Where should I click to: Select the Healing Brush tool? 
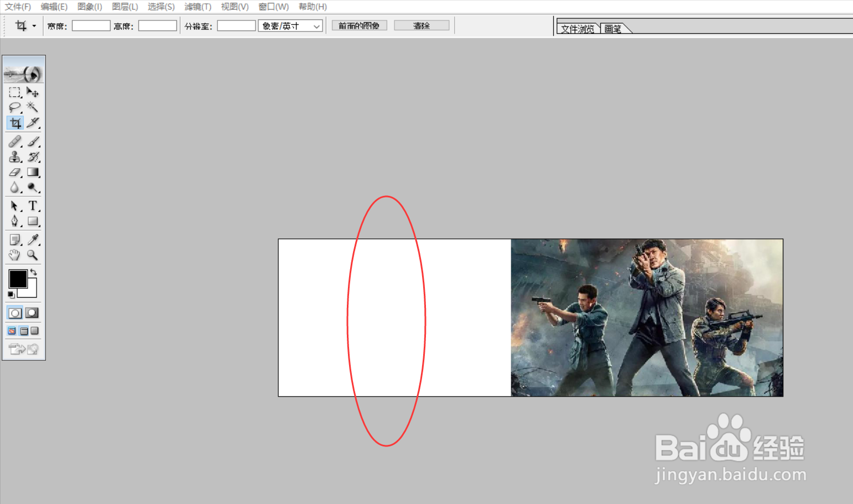(x=15, y=142)
